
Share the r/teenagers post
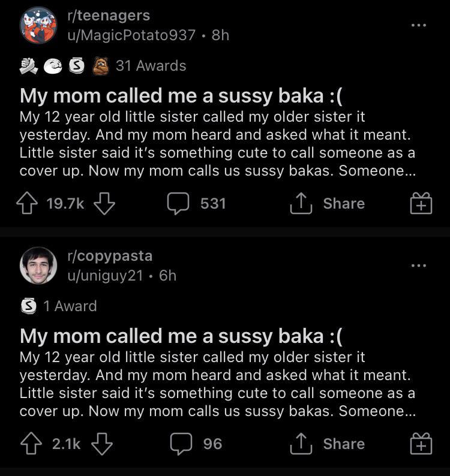pos(328,204)
